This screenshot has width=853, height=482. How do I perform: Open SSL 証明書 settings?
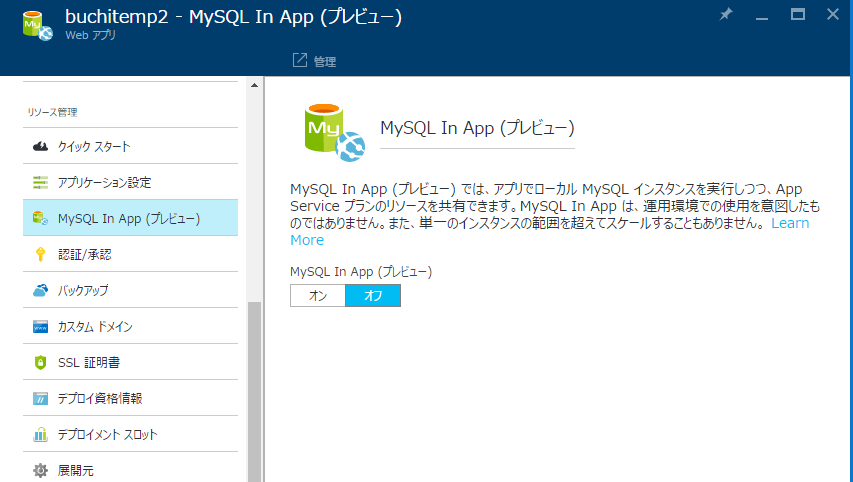point(131,362)
